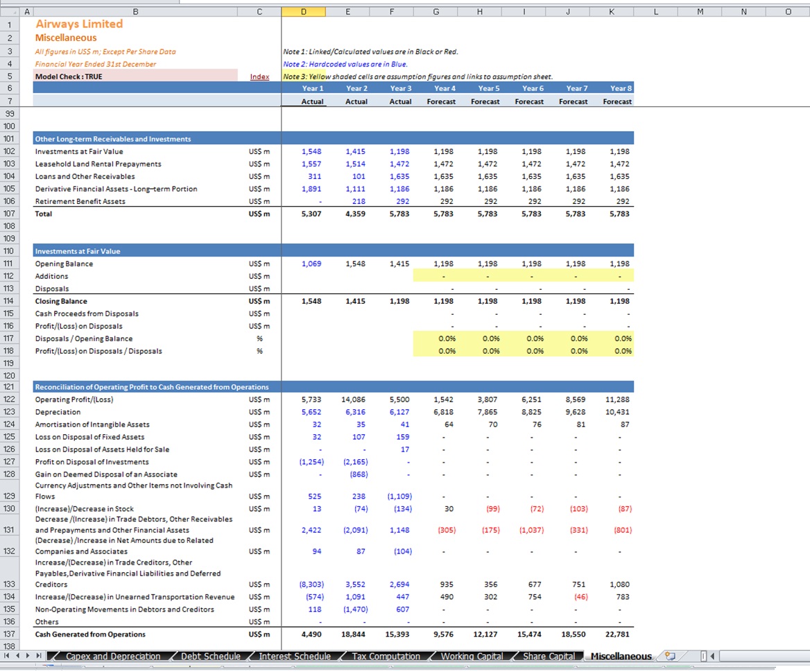The width and height of the screenshot is (810, 672).
Task: Select all cells with the corner button
Action: pos(10,11)
